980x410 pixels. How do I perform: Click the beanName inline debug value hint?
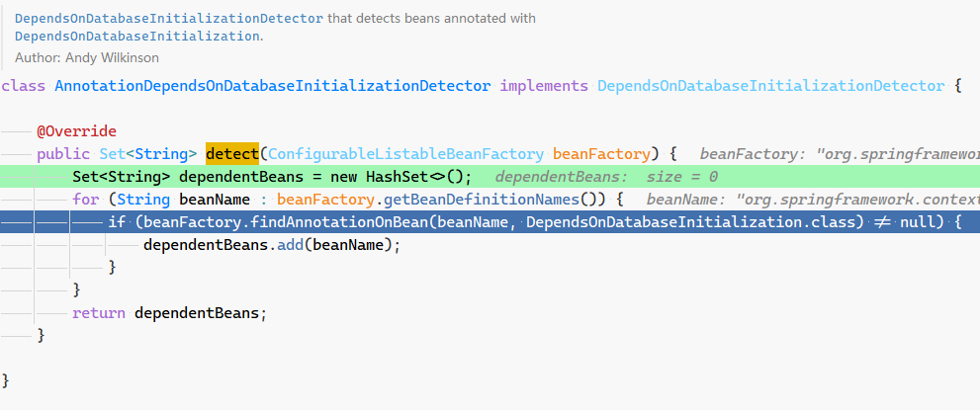click(x=806, y=200)
